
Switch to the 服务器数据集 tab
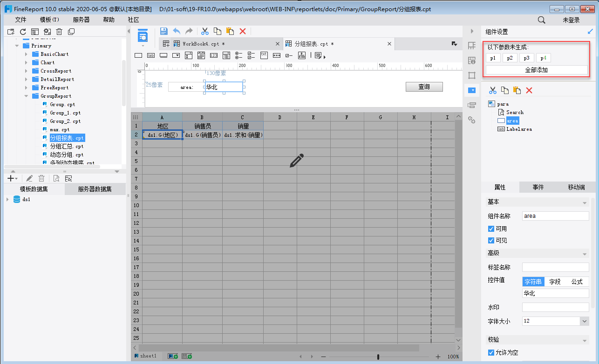coord(95,189)
